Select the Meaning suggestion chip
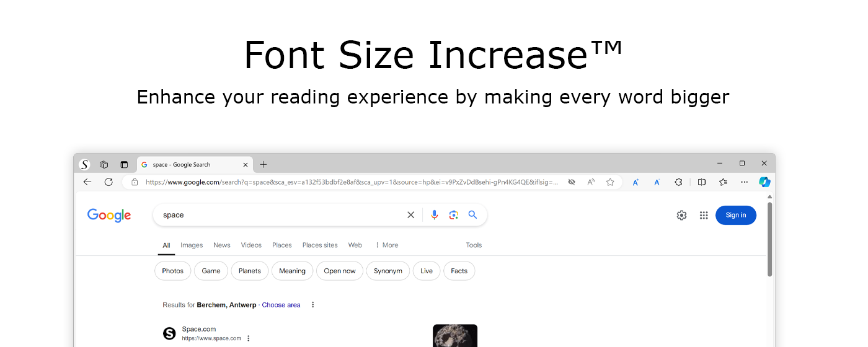The width and height of the screenshot is (868, 347). coord(292,271)
